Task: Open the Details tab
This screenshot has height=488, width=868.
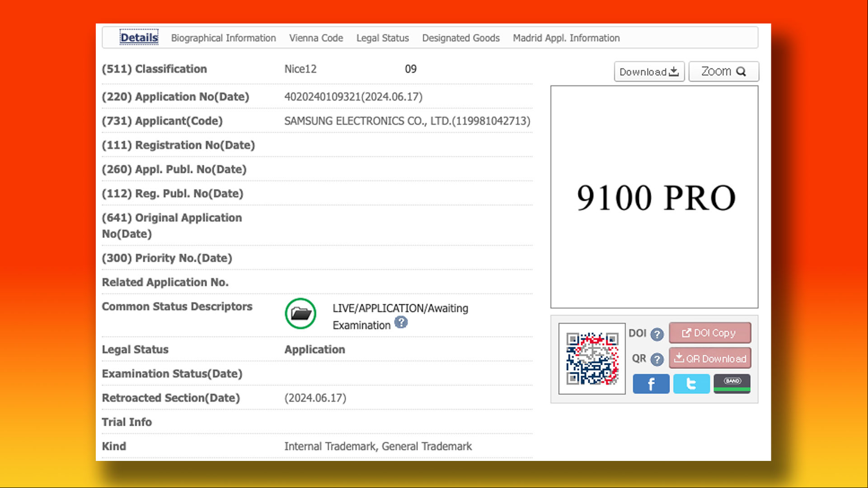Action: (x=139, y=37)
